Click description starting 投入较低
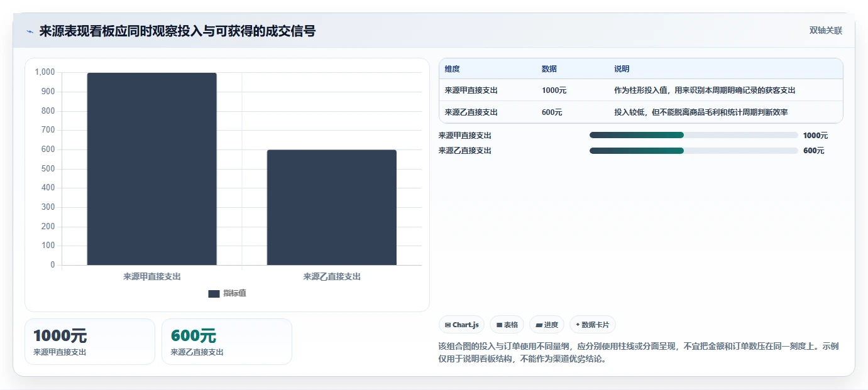Viewport: 868px width, 390px height. [x=701, y=112]
